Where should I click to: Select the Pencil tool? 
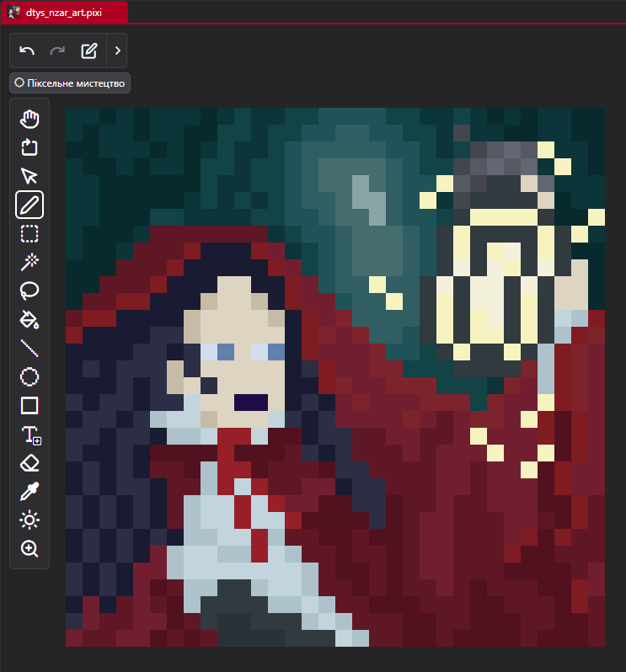tap(29, 205)
